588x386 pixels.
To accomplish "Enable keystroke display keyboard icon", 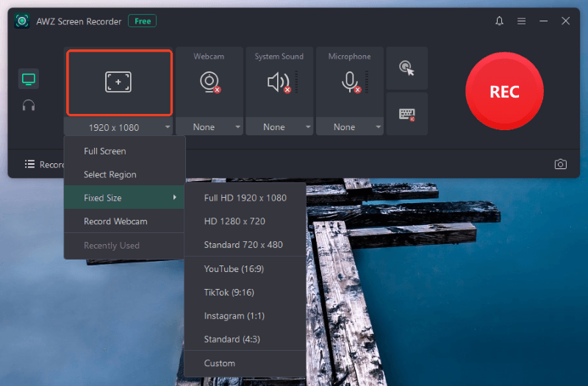I will coord(407,114).
